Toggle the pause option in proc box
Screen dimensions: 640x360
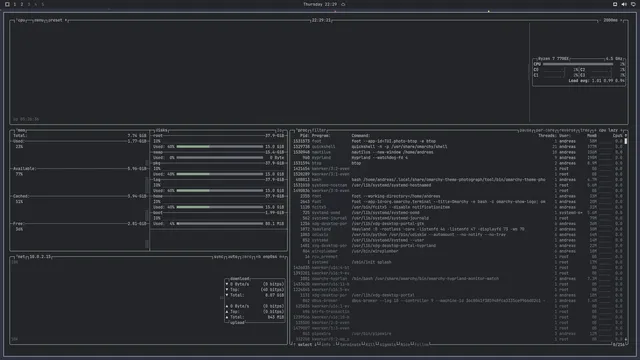point(525,130)
